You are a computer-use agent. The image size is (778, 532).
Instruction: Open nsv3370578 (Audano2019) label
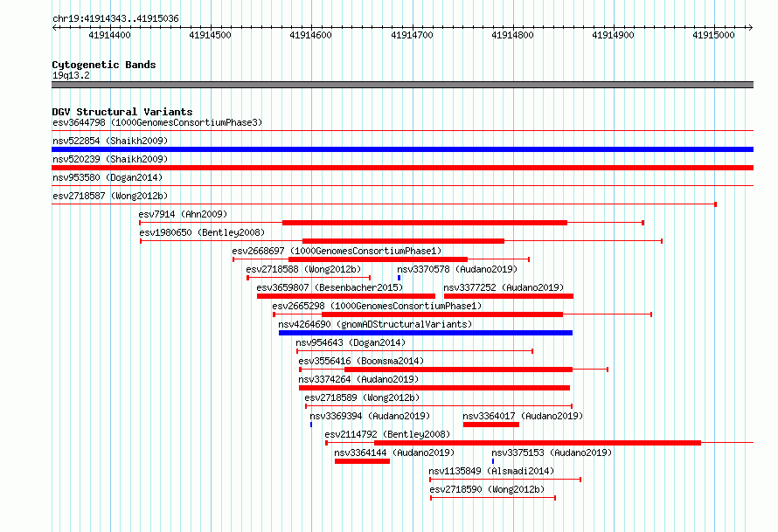click(457, 269)
